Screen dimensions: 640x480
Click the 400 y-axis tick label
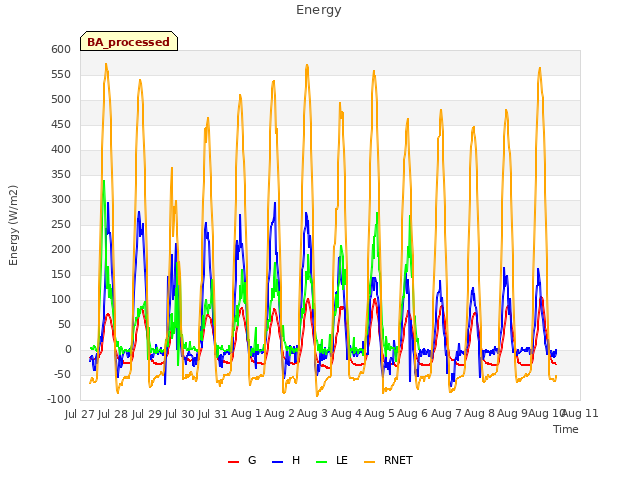tap(61, 149)
